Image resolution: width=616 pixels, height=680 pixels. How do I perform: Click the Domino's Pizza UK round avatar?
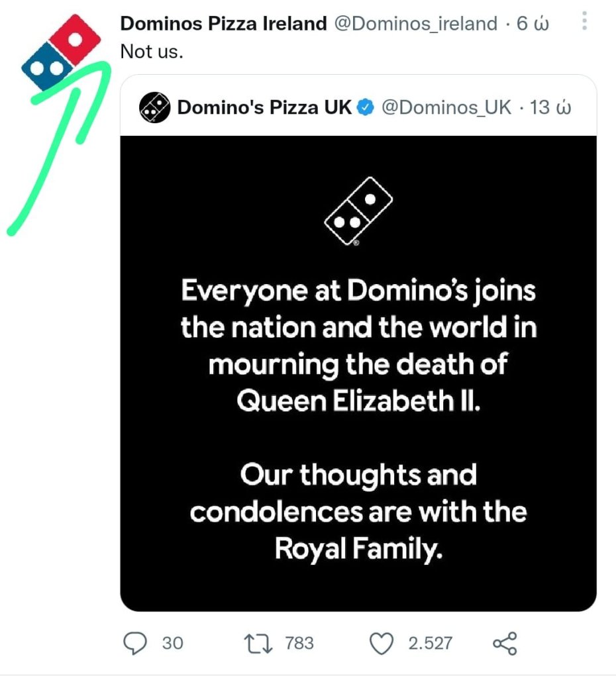pyautogui.click(x=155, y=107)
